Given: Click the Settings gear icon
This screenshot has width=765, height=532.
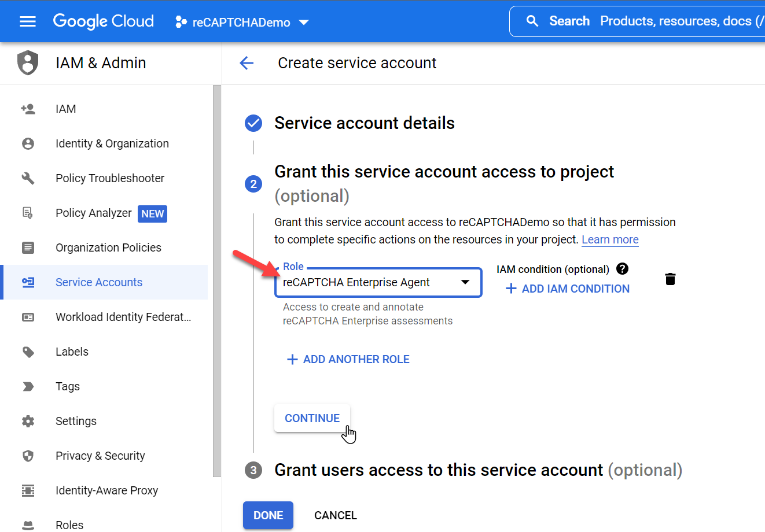Looking at the screenshot, I should pyautogui.click(x=28, y=421).
